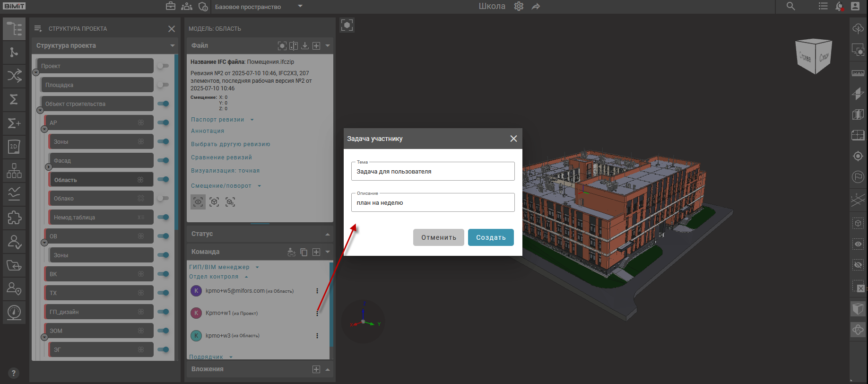868x384 pixels.
Task: Toggle visibility switch for Облако item
Action: point(163,198)
